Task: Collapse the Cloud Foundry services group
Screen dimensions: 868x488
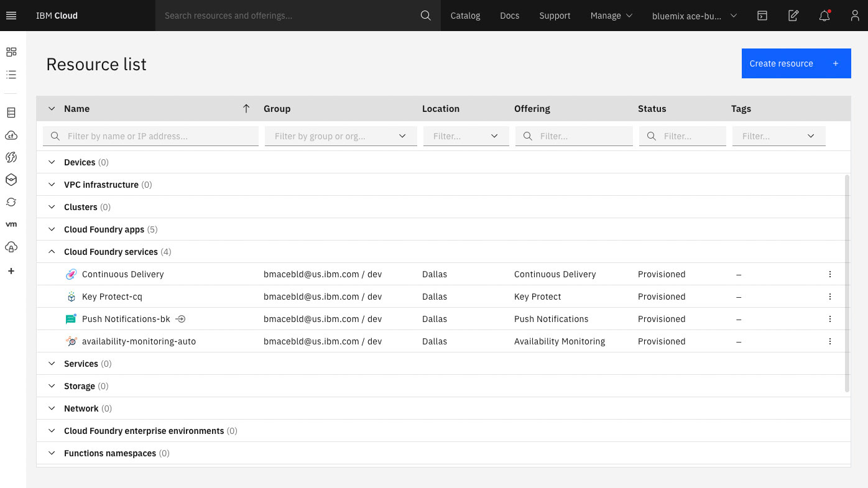Action: tap(52, 252)
